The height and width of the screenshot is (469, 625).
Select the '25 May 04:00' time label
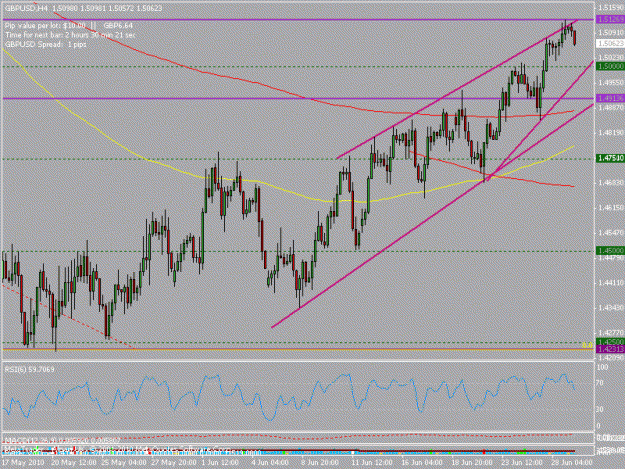click(124, 463)
